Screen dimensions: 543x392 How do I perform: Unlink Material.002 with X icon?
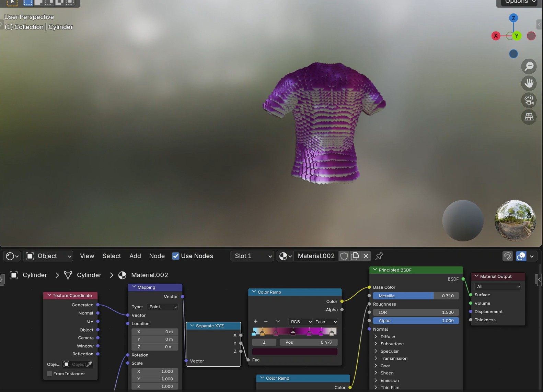point(366,256)
